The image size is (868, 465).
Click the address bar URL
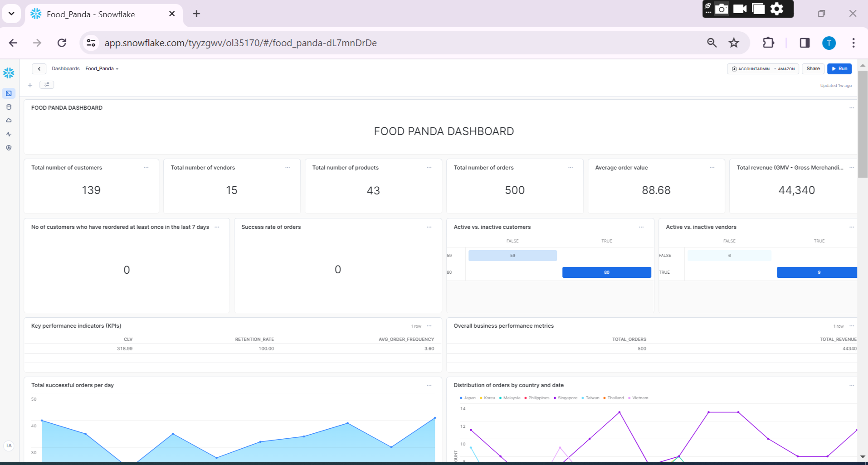coord(240,43)
